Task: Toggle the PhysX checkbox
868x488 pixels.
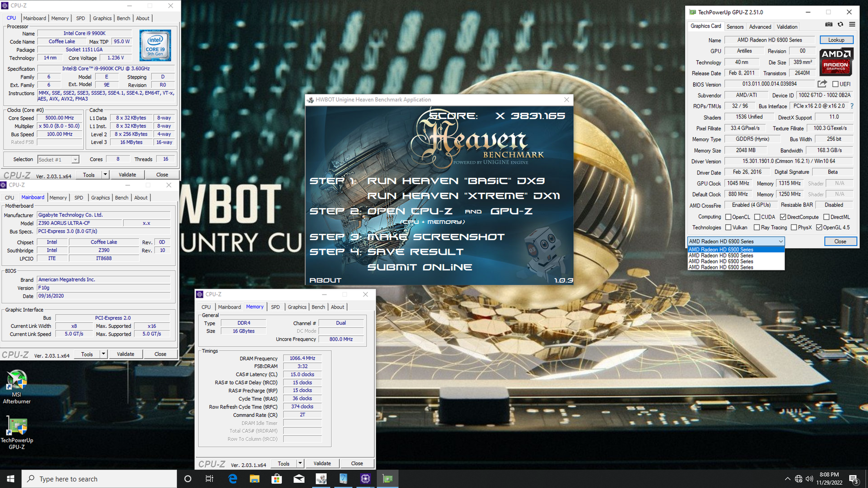Action: tap(794, 227)
